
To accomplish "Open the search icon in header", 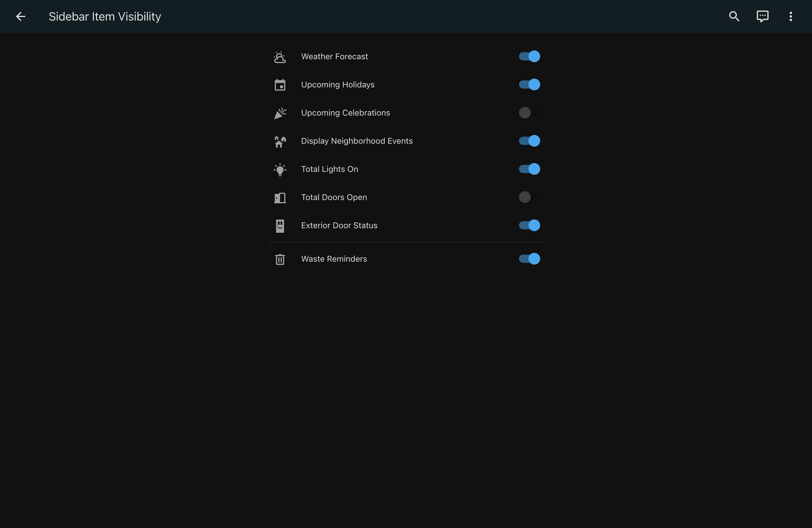I will 734,16.
